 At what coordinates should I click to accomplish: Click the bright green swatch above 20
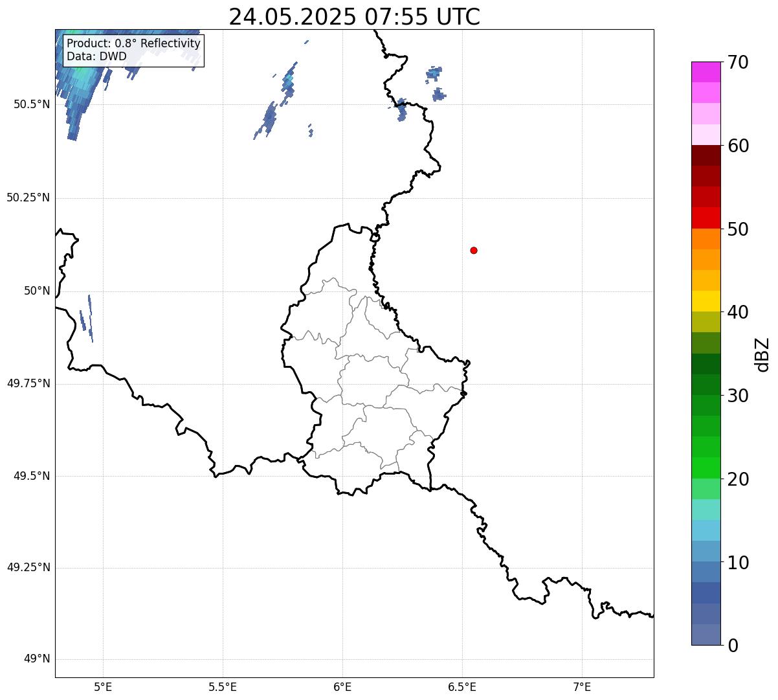click(706, 468)
